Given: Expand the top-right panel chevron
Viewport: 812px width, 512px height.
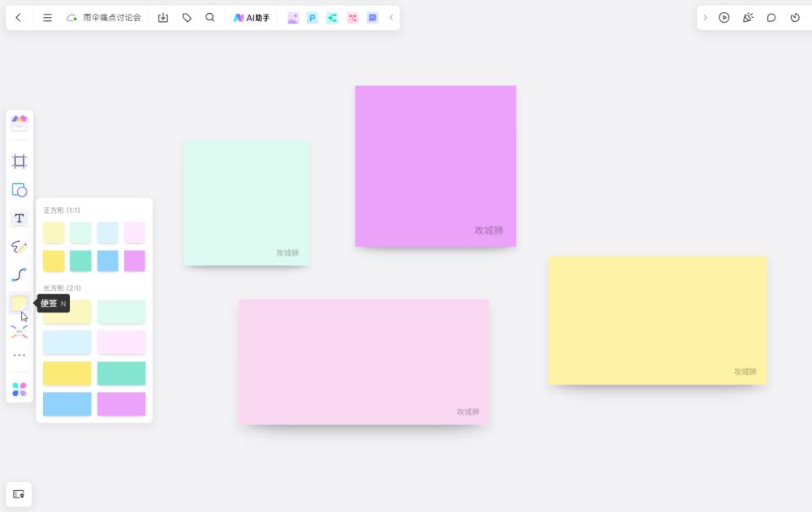Looking at the screenshot, I should click(x=705, y=18).
